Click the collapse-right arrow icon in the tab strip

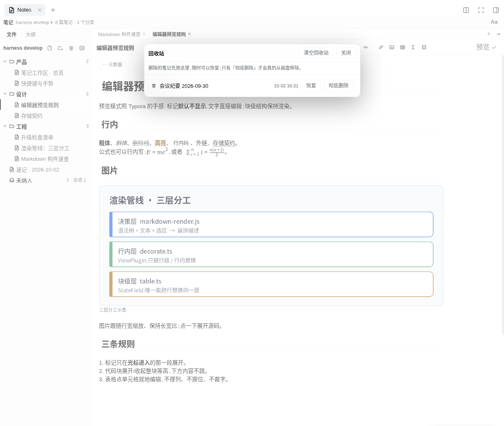(x=498, y=34)
